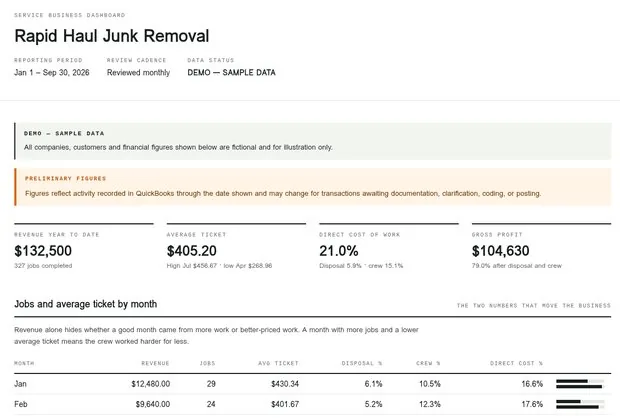This screenshot has height=418, width=620.
Task: Click the 'DEMO — SAMPLE DATA' status value
Action: [x=231, y=72]
